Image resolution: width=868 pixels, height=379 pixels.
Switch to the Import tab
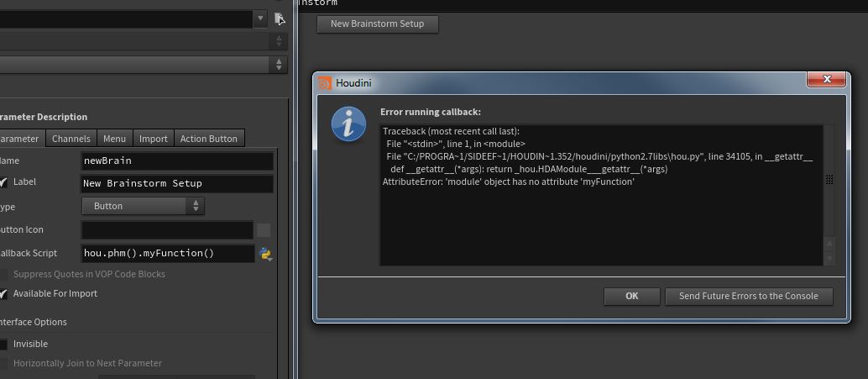tap(154, 139)
